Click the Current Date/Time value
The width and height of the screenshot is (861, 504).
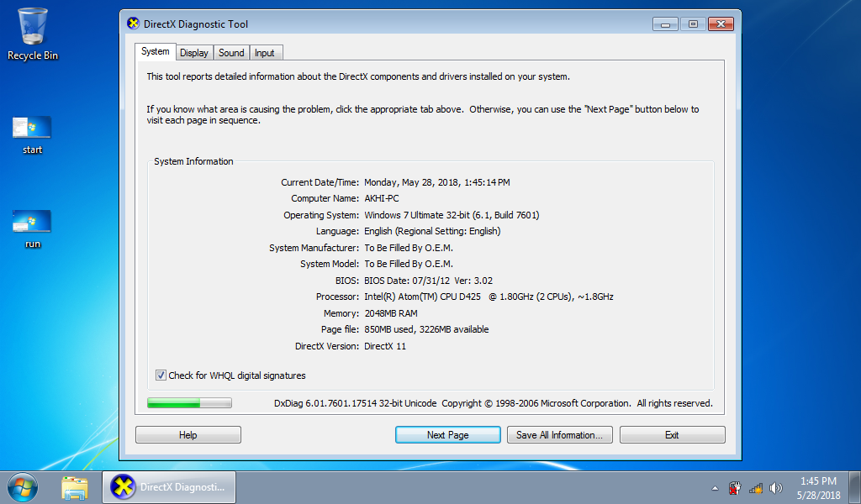pos(437,182)
